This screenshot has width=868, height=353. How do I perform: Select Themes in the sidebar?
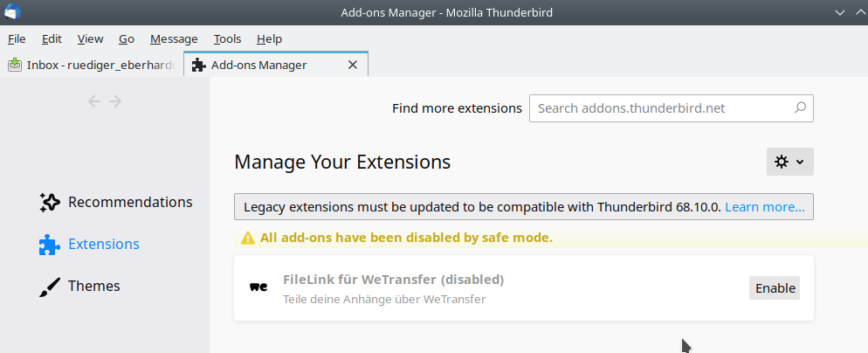point(93,287)
